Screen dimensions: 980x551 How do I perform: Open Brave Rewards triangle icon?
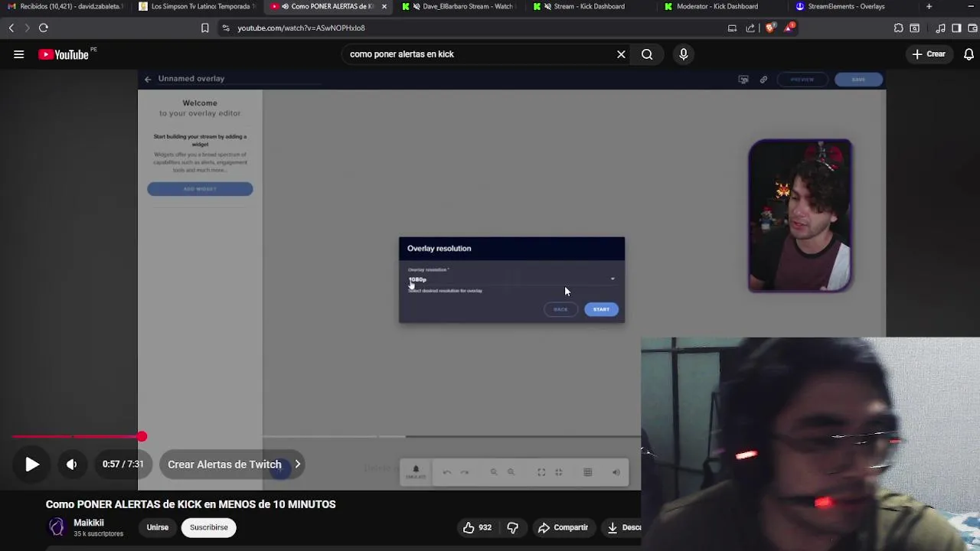(x=789, y=28)
